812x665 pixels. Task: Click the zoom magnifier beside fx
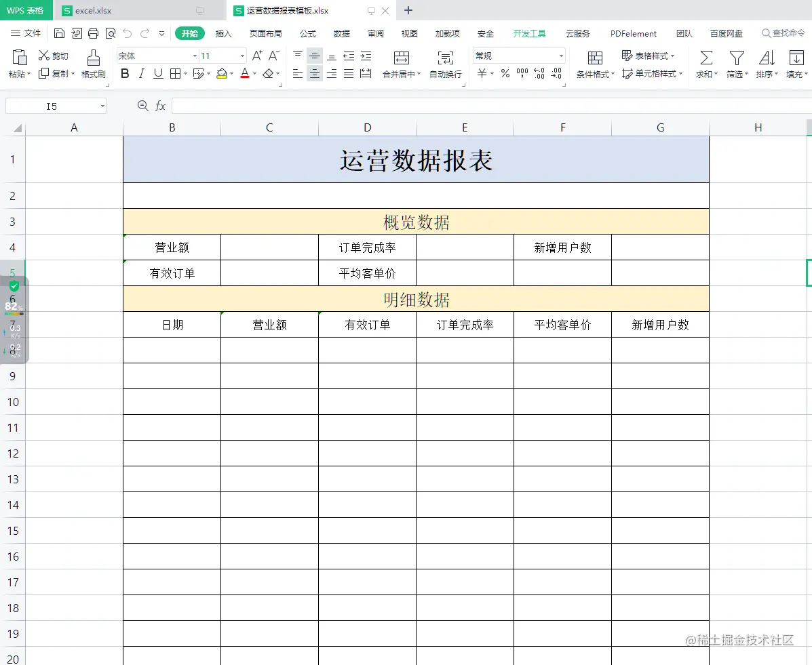pos(143,106)
